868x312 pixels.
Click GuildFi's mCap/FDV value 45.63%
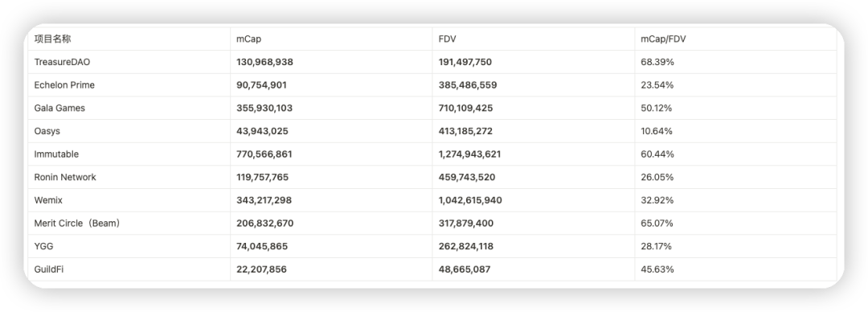pyautogui.click(x=657, y=270)
